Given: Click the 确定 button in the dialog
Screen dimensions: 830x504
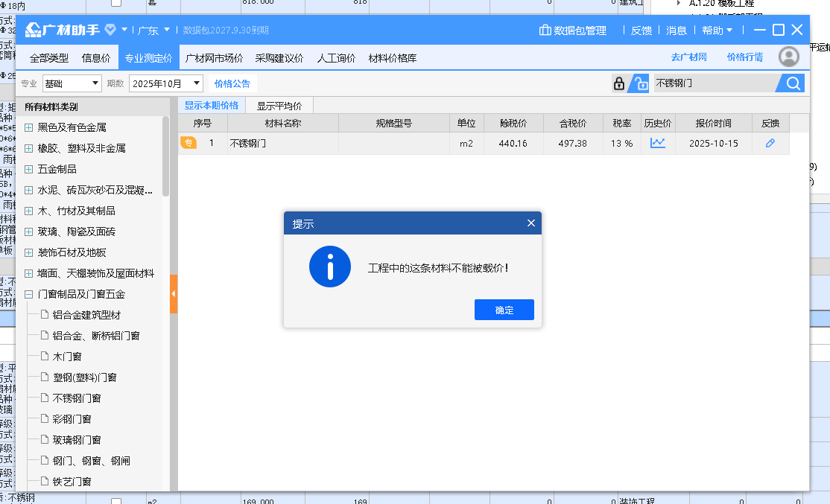Looking at the screenshot, I should (x=504, y=310).
